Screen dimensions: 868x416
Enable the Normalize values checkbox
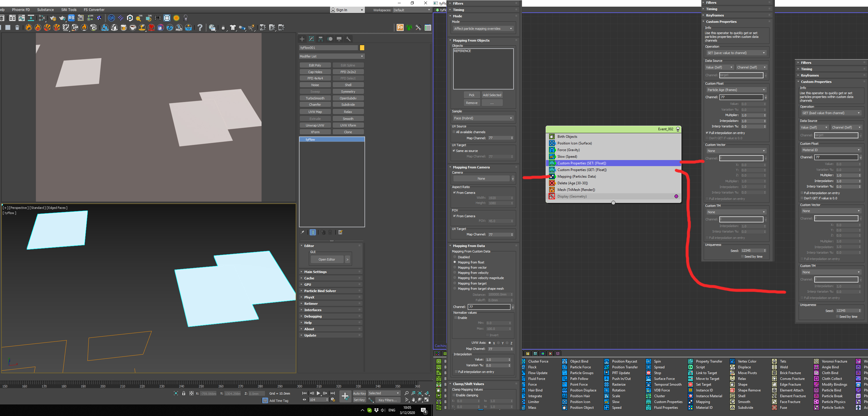pyautogui.click(x=456, y=318)
